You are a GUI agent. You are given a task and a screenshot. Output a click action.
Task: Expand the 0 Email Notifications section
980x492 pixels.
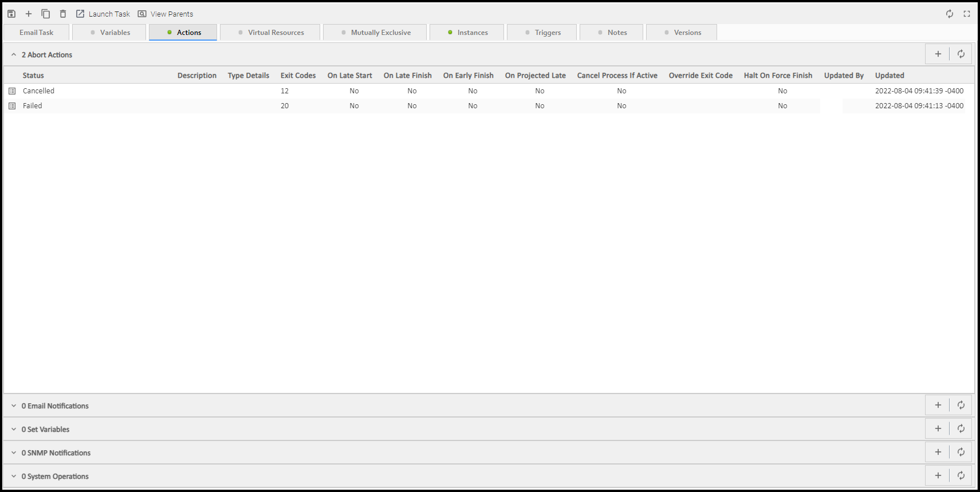coord(14,406)
